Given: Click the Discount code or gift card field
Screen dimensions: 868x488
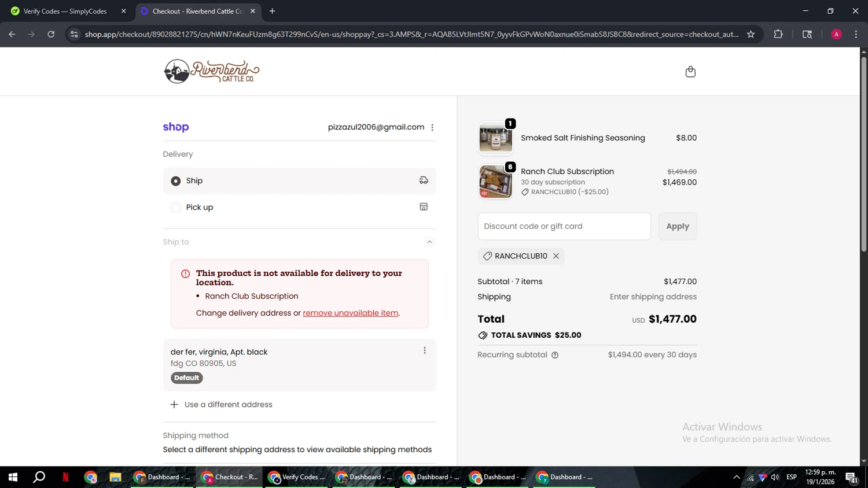Looking at the screenshot, I should (x=564, y=226).
